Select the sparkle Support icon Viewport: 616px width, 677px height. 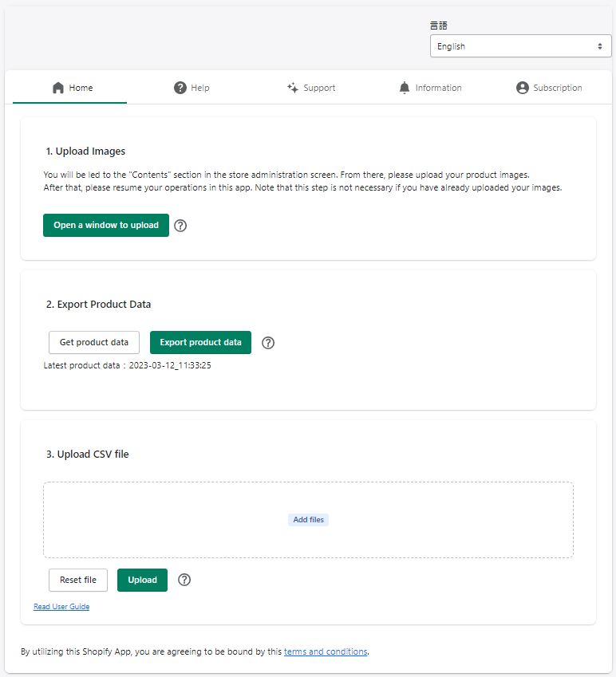pos(292,88)
